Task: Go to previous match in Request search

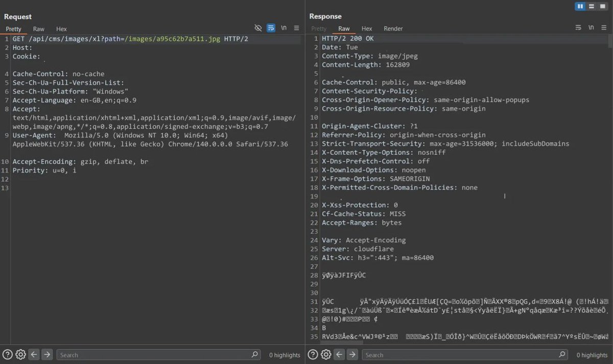Action: coord(34,354)
